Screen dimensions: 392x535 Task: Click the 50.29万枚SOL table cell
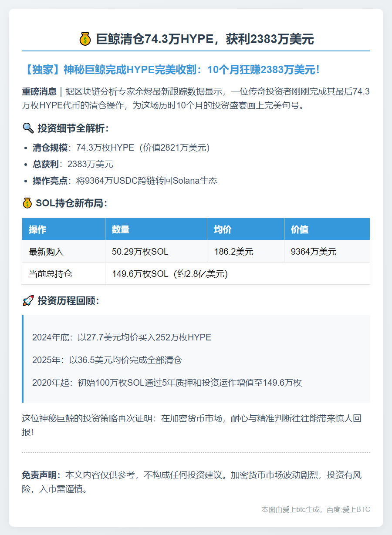pos(140,252)
